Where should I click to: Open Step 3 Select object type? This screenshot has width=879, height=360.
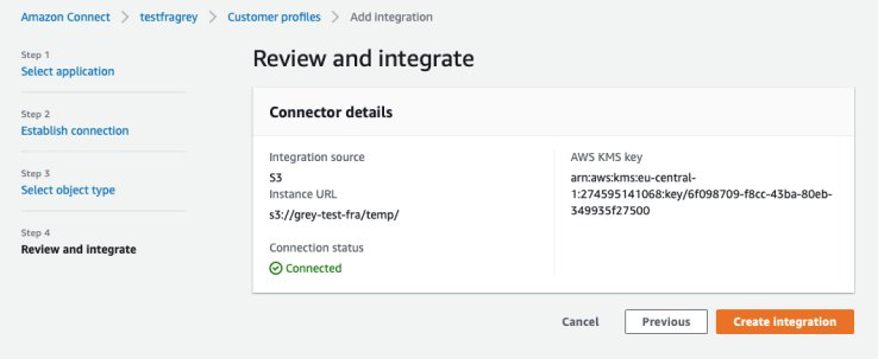tap(68, 190)
